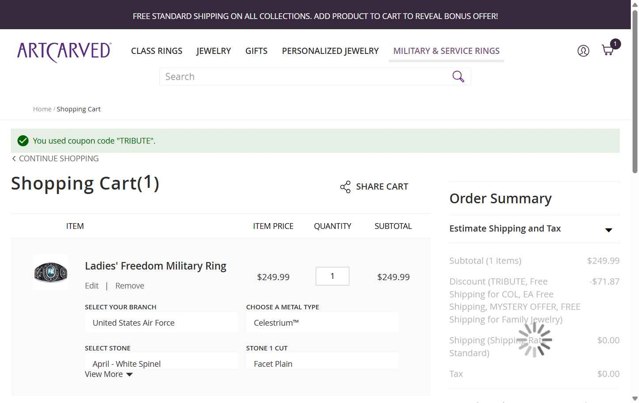Expand View More item options
The height and width of the screenshot is (403, 639).
[x=108, y=374]
